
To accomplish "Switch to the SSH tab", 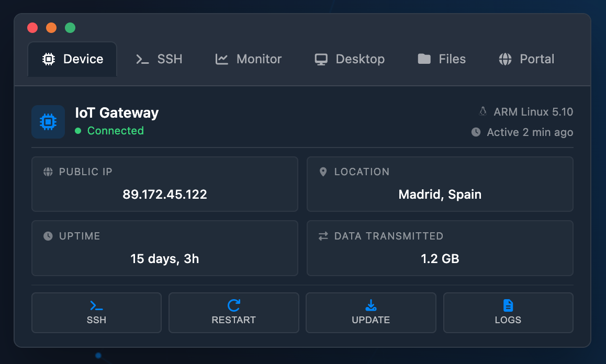I will pos(159,59).
